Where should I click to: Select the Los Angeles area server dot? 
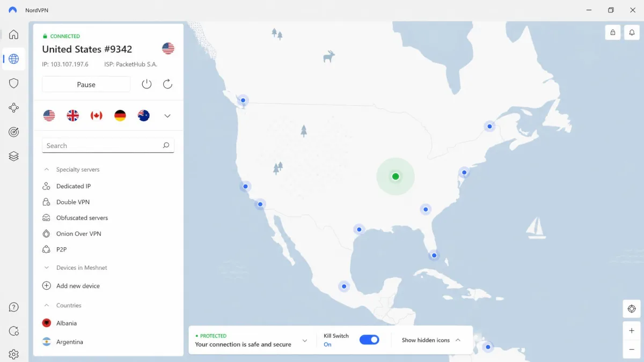[x=260, y=204]
